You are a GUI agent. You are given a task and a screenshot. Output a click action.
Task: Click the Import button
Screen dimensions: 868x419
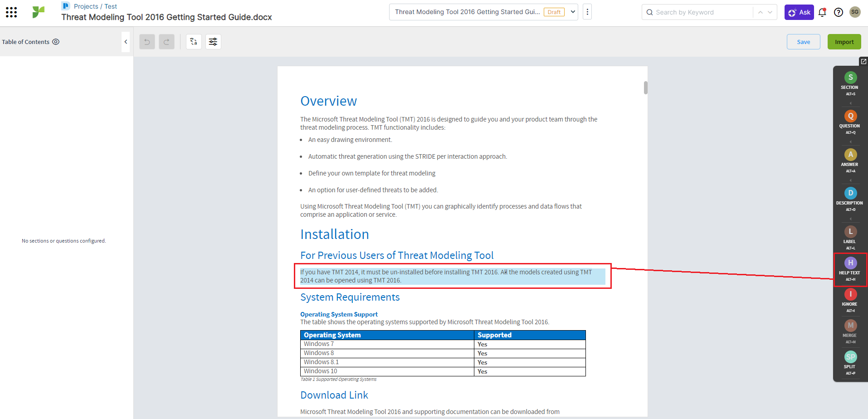[x=844, y=42]
